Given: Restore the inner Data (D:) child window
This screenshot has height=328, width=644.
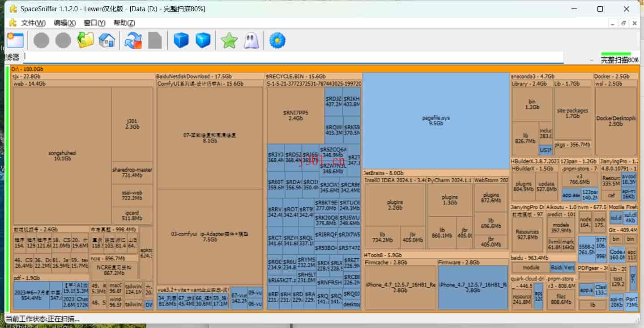Looking at the screenshot, I should 623,23.
